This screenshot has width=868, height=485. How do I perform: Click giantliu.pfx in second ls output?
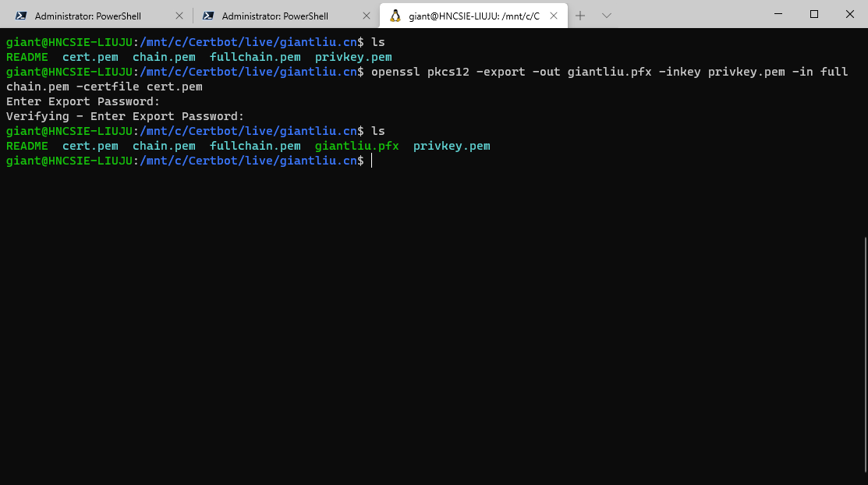[x=357, y=146]
